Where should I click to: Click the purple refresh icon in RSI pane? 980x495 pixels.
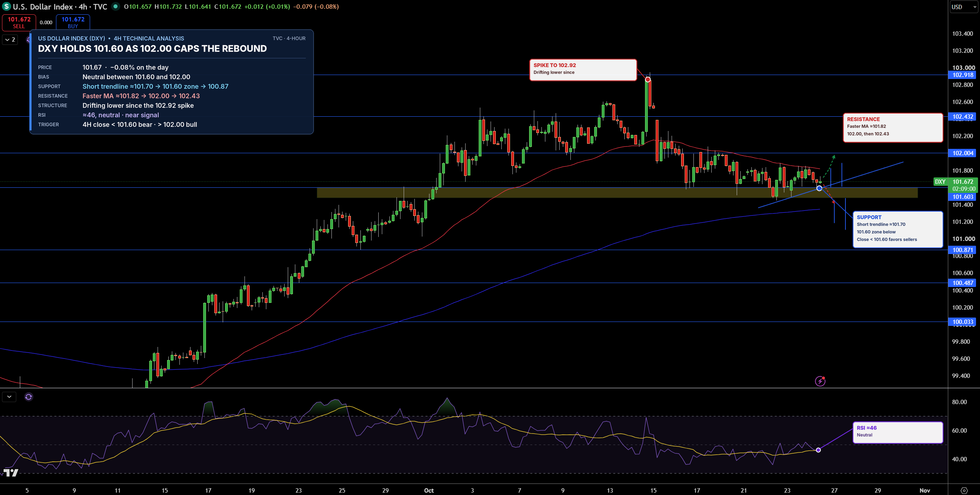click(29, 397)
